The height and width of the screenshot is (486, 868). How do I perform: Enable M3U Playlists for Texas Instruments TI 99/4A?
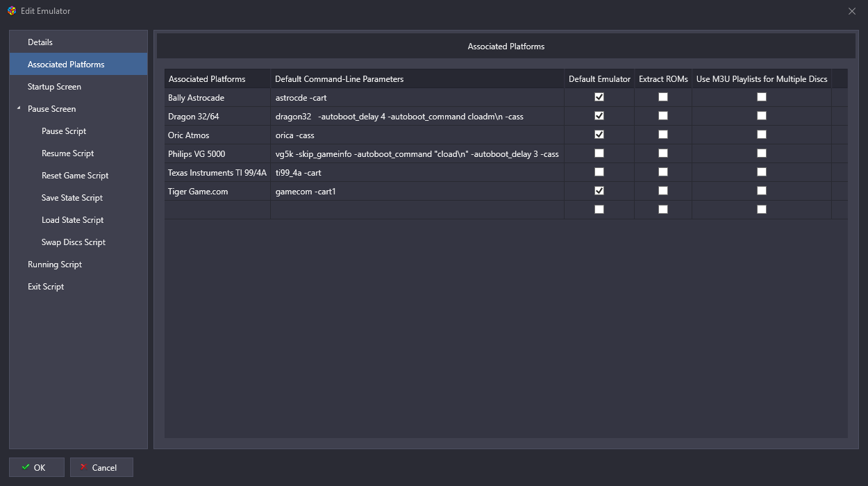pos(762,172)
